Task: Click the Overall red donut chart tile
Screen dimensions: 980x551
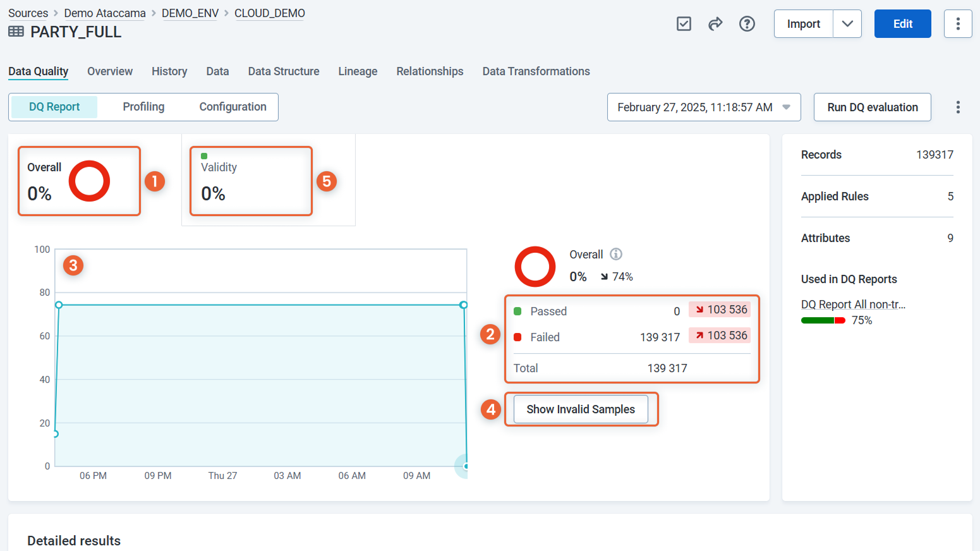Action: click(79, 181)
